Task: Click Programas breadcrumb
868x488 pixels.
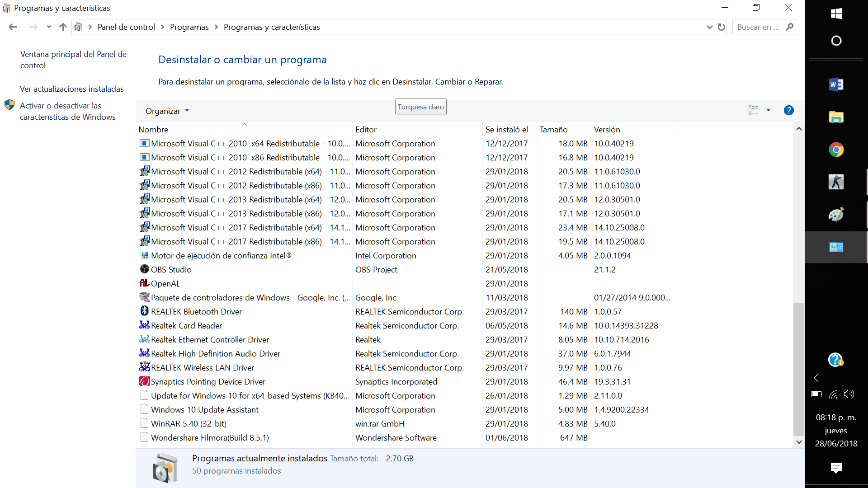Action: [x=189, y=27]
